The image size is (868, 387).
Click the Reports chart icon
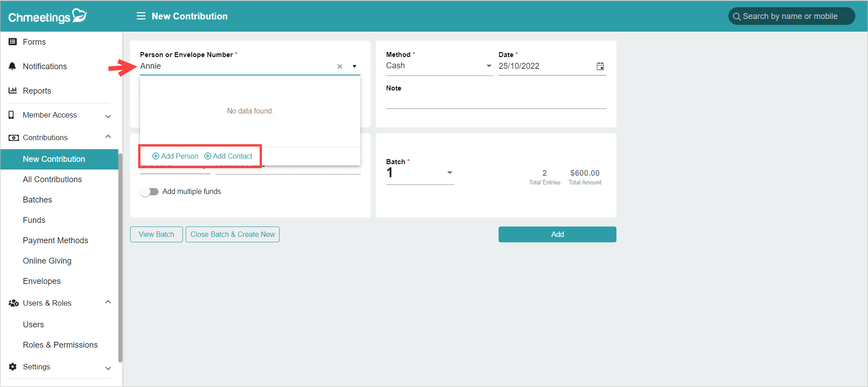tap(13, 90)
